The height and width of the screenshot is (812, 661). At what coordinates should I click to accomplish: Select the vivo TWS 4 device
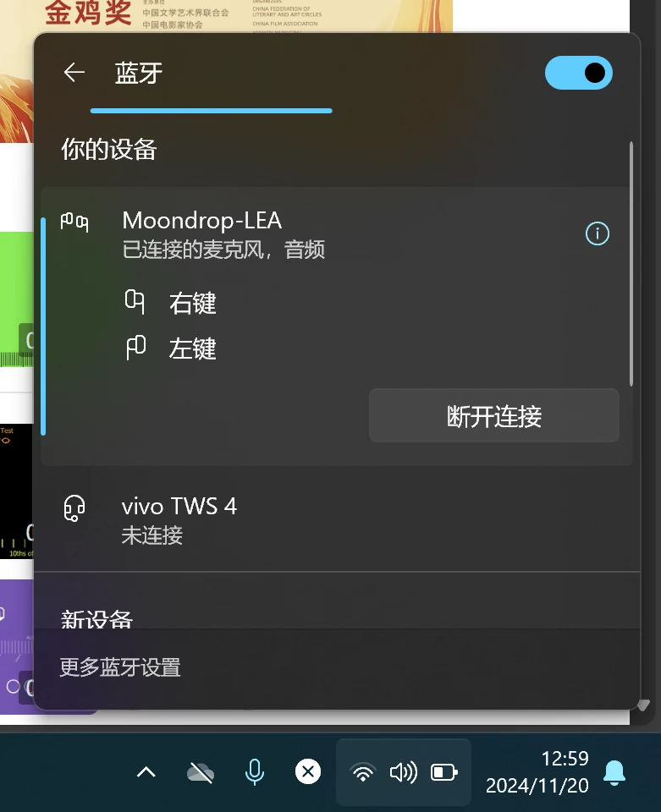pos(337,520)
